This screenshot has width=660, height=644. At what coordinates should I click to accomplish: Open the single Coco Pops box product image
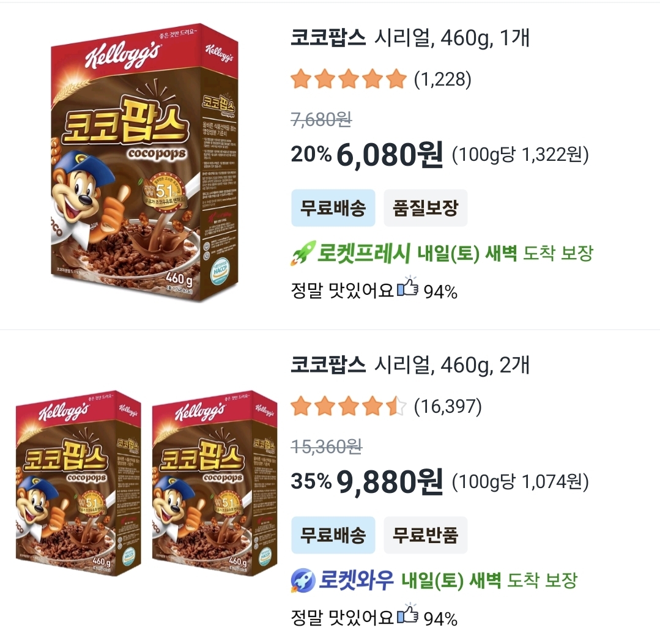(x=144, y=163)
